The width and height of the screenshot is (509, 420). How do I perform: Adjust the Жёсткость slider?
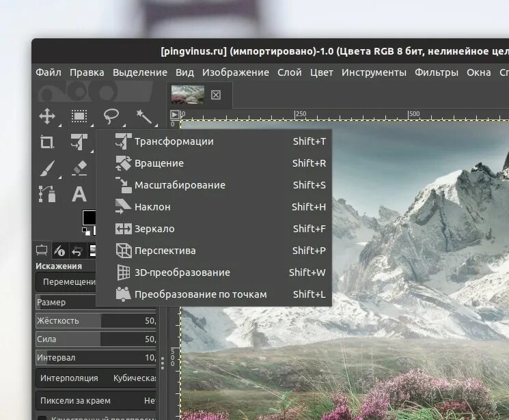(x=96, y=321)
